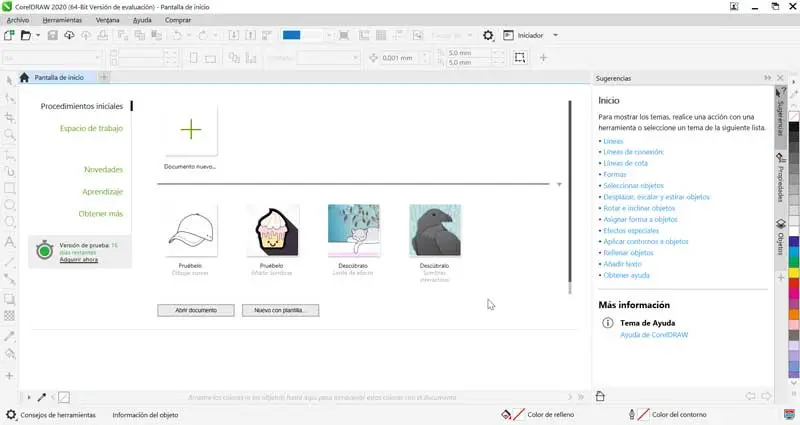Viewport: 800px width, 425px height.
Task: Open the Iniciador dropdown arrow
Action: [556, 35]
